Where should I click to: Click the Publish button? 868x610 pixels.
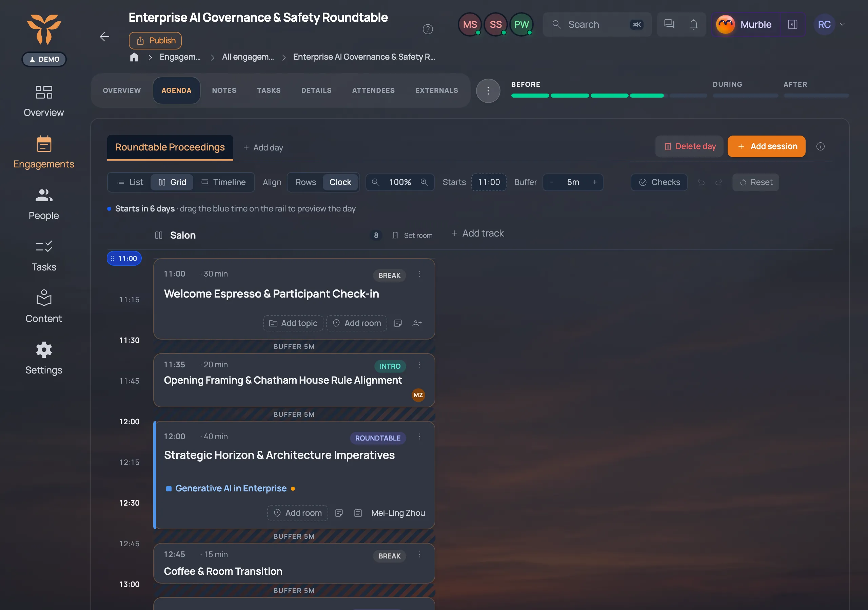(x=155, y=40)
